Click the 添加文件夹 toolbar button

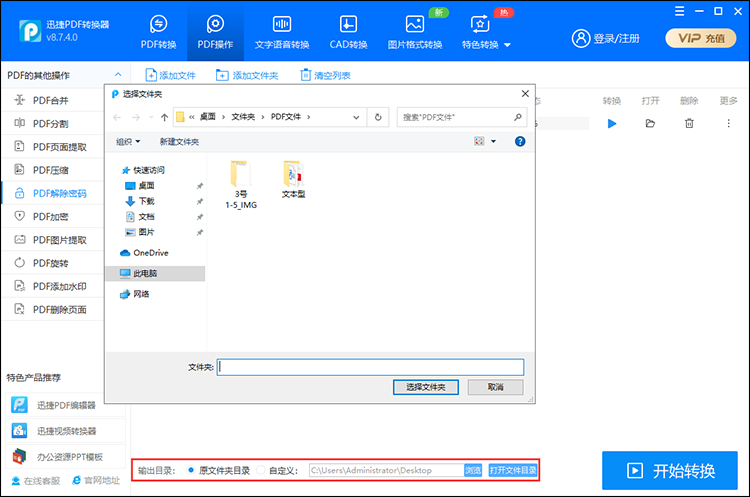tap(247, 75)
